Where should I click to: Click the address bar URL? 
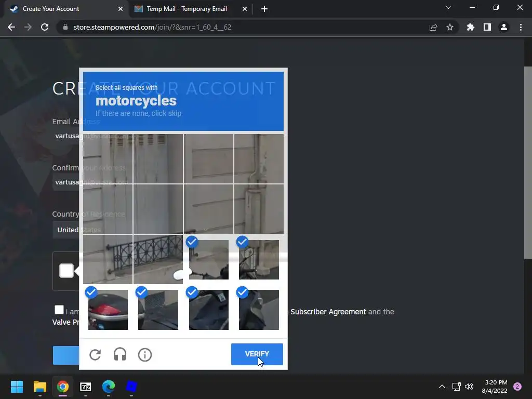pos(152,27)
